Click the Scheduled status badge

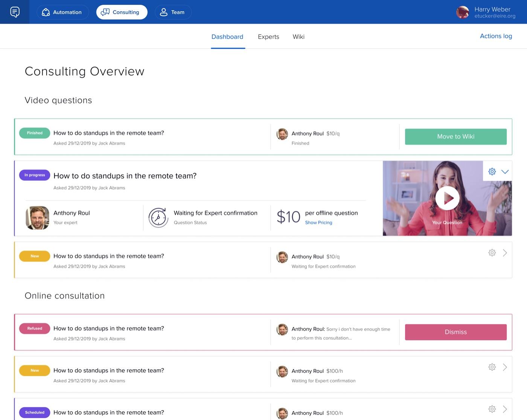(x=35, y=412)
